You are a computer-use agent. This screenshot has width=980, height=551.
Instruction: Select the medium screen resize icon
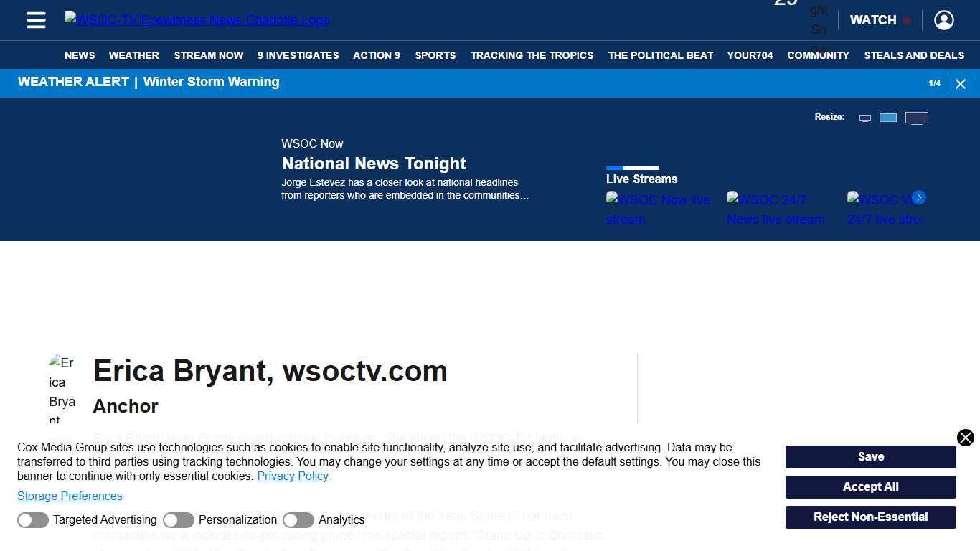pos(888,117)
